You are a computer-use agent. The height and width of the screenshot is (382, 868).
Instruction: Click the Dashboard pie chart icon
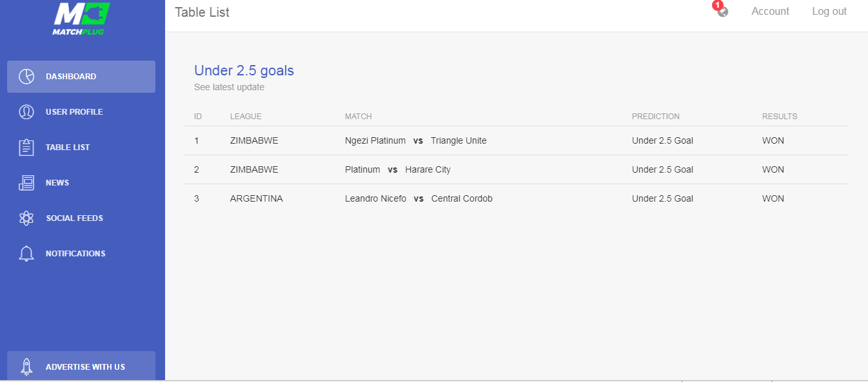(26, 77)
